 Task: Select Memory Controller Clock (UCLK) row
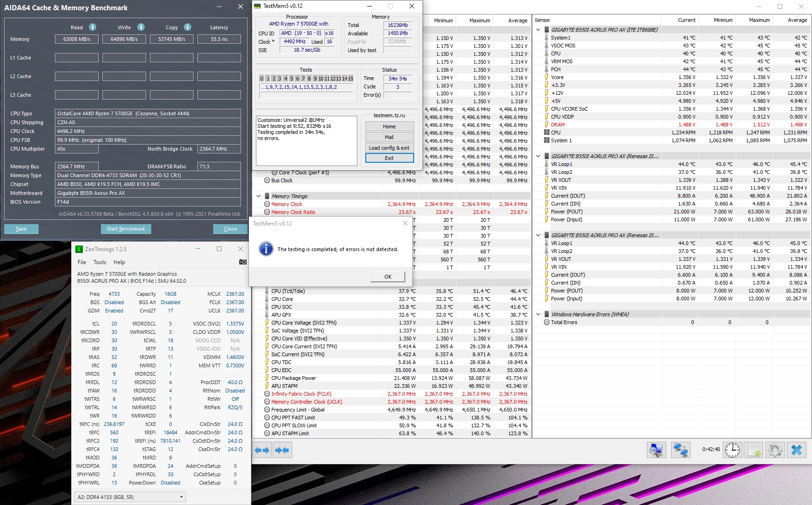pyautogui.click(x=391, y=402)
